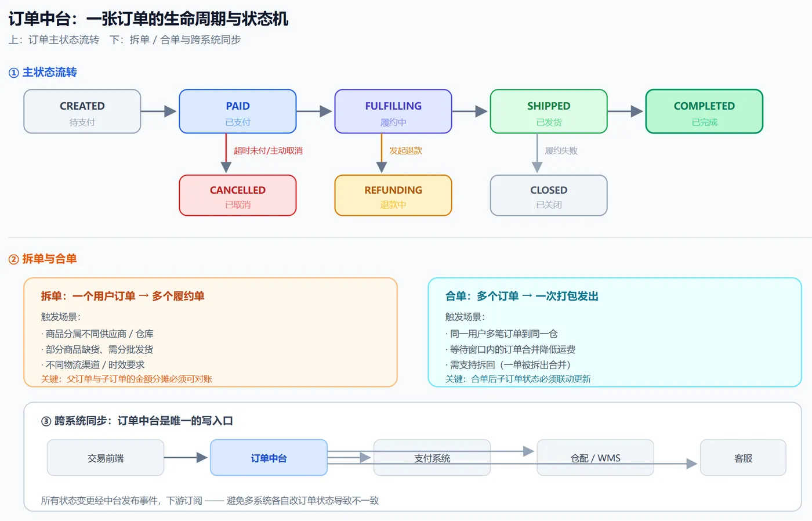Select the 订单中台 system box
The image size is (812, 521).
(x=269, y=458)
